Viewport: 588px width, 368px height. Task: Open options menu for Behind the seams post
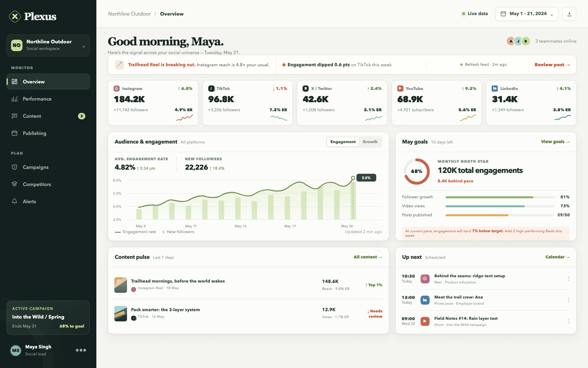click(x=568, y=279)
